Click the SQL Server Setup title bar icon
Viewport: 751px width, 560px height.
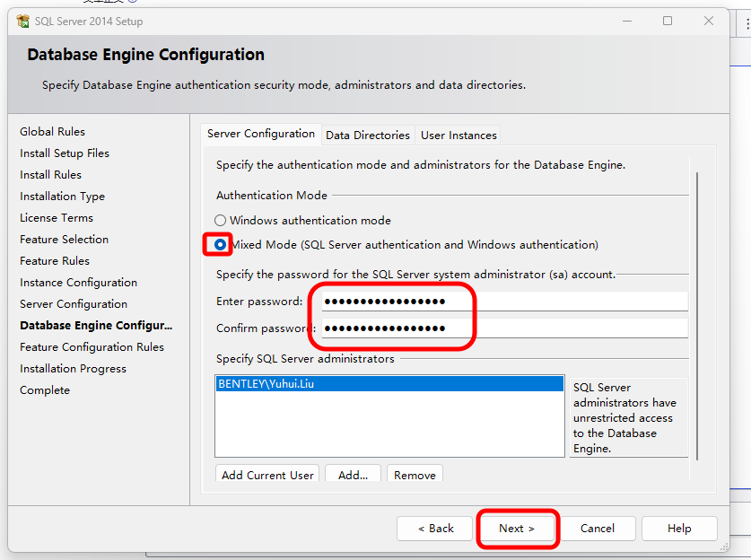tap(23, 22)
